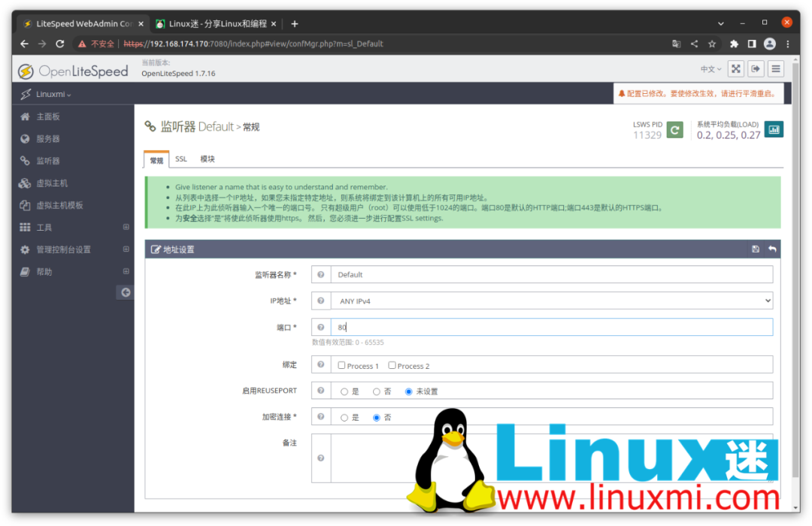Viewport: 812px width, 526px height.
Task: Switch to the SSL tab
Action: pos(180,159)
